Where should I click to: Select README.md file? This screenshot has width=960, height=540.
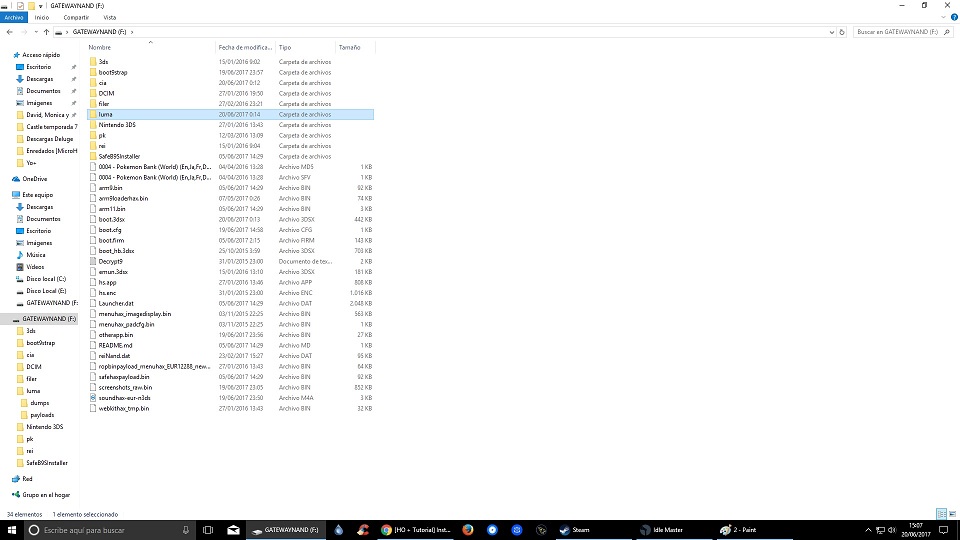click(115, 345)
